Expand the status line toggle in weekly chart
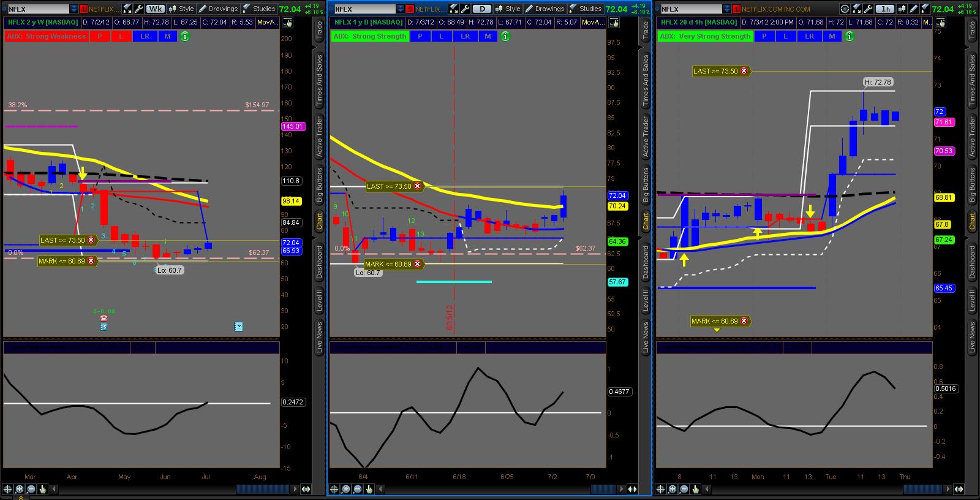This screenshot has height=500, width=980. pyautogui.click(x=287, y=22)
